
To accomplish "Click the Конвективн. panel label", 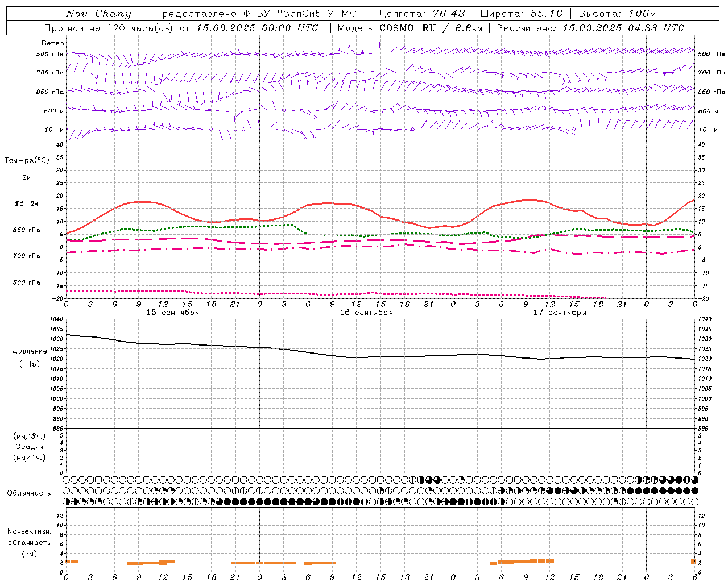I will click(29, 531).
